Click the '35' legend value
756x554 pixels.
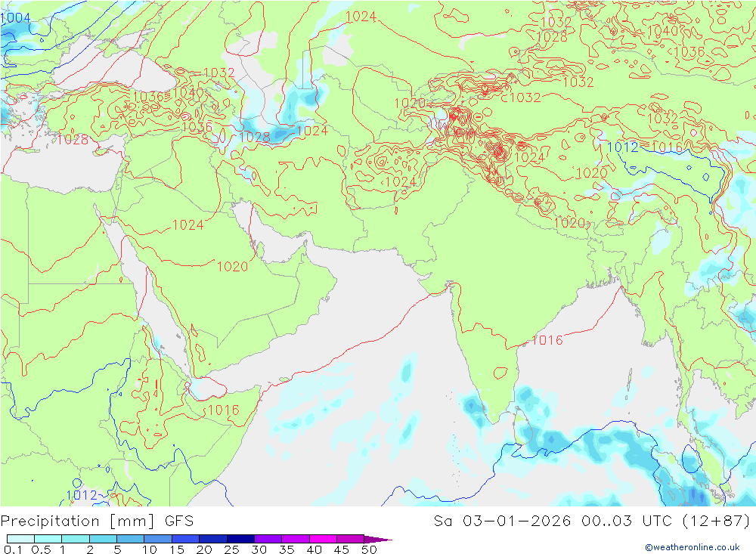point(287,549)
